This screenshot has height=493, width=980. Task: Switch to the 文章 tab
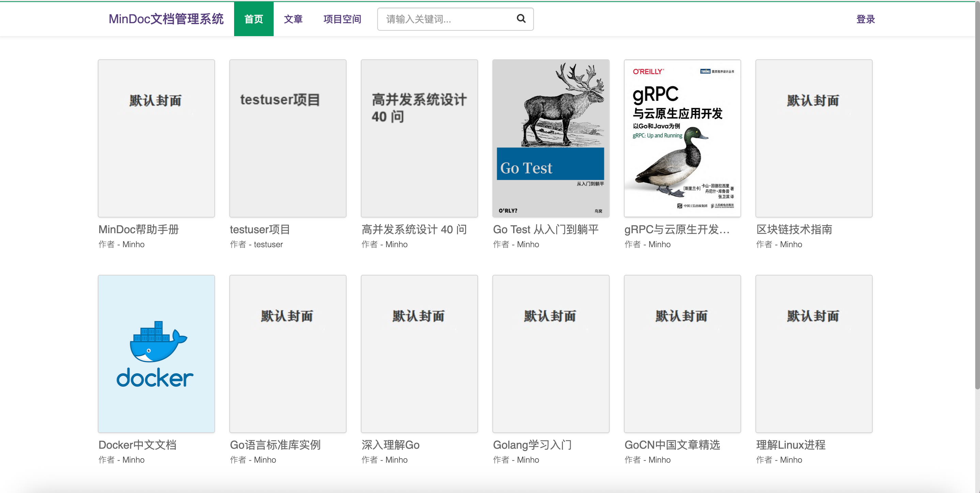pyautogui.click(x=293, y=19)
